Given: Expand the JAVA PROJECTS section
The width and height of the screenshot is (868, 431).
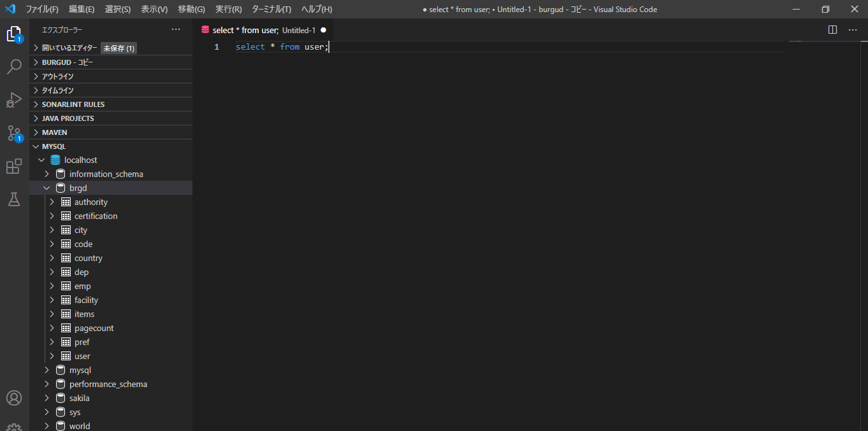Looking at the screenshot, I should [111, 118].
